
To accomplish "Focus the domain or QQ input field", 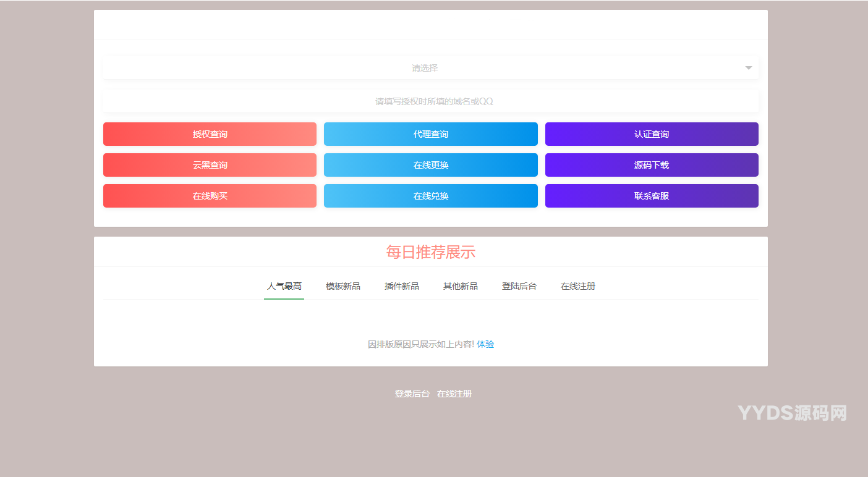I will point(430,101).
